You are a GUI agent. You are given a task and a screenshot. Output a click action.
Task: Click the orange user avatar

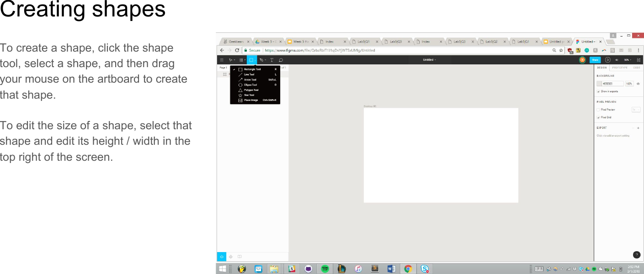point(582,60)
